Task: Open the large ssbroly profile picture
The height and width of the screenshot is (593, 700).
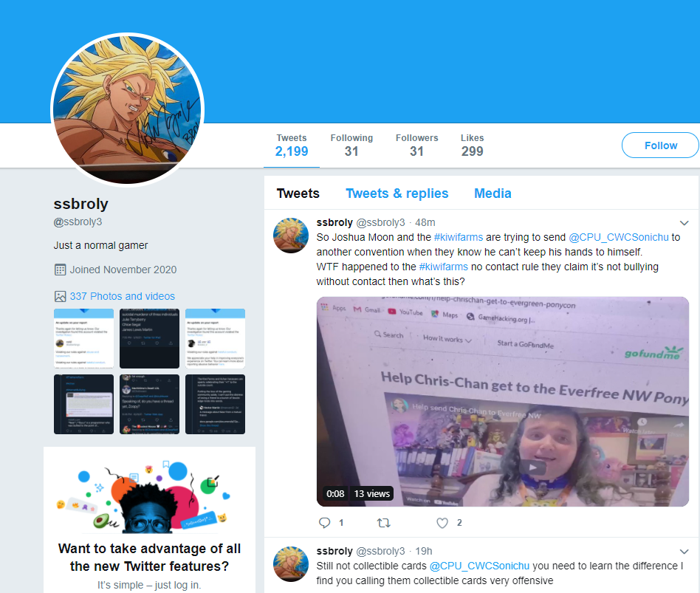Action: 128,109
